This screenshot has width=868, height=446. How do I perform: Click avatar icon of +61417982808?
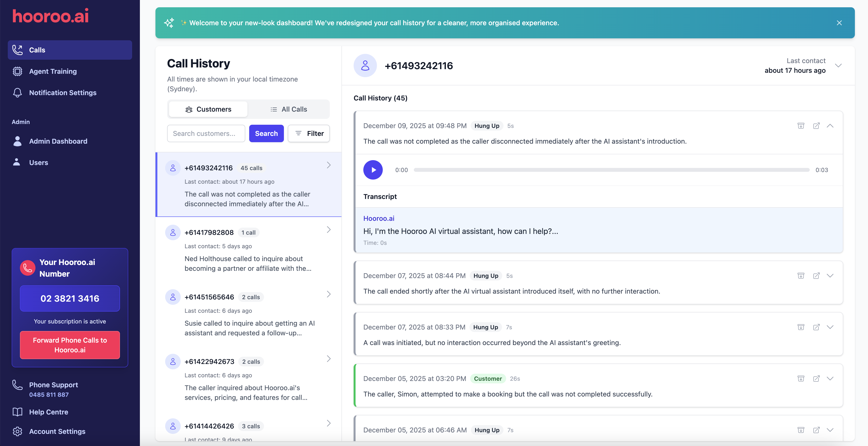click(173, 232)
